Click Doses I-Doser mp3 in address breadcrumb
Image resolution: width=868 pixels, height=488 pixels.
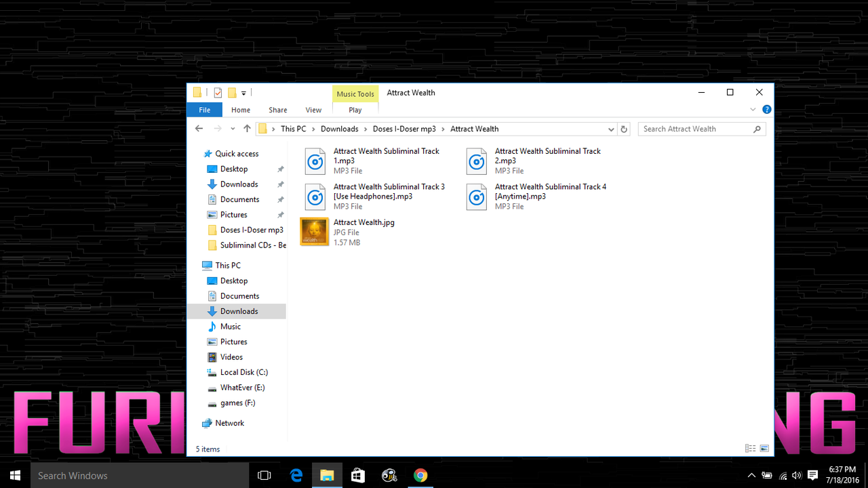[x=404, y=129]
